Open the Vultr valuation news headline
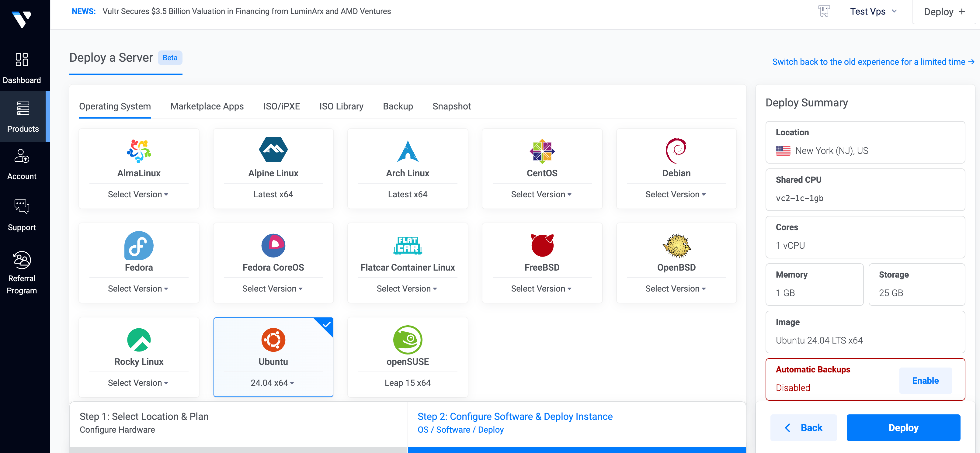980x453 pixels. pos(247,11)
